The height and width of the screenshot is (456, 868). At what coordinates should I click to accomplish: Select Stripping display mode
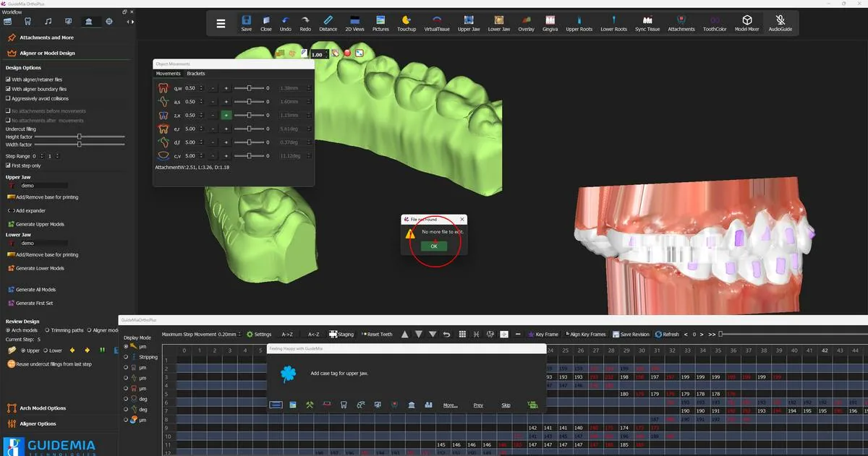click(127, 357)
